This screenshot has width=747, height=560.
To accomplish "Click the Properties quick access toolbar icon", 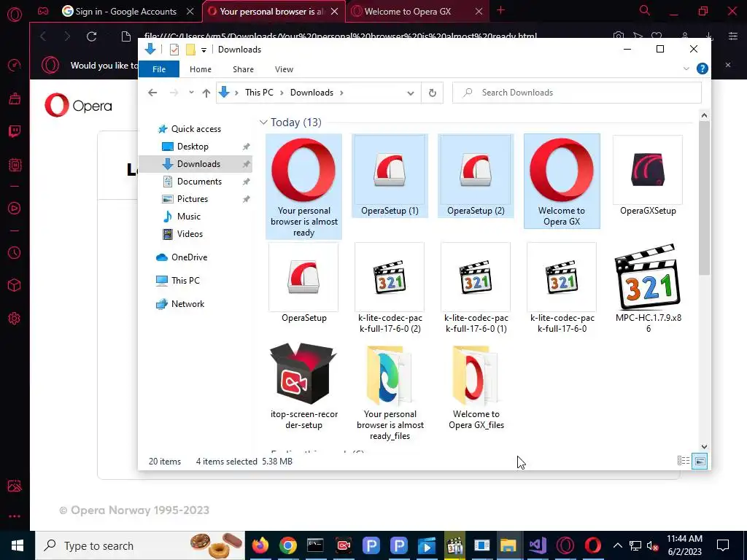I will (x=174, y=50).
